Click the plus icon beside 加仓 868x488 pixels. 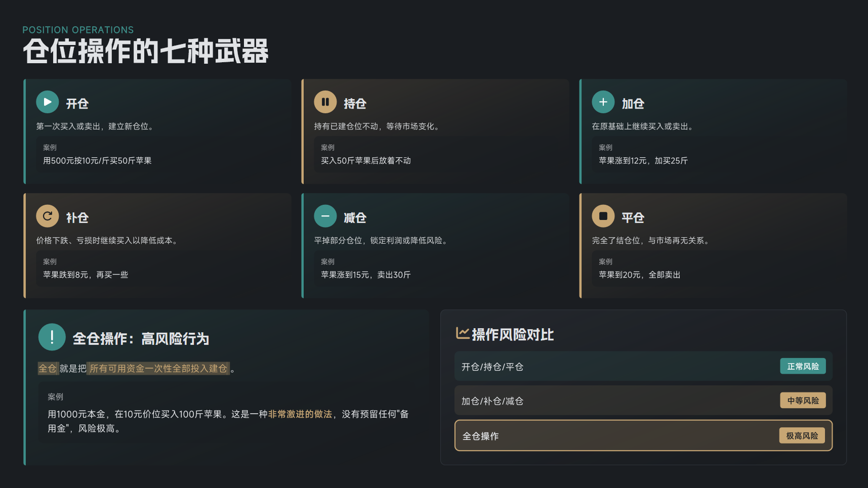coord(603,102)
